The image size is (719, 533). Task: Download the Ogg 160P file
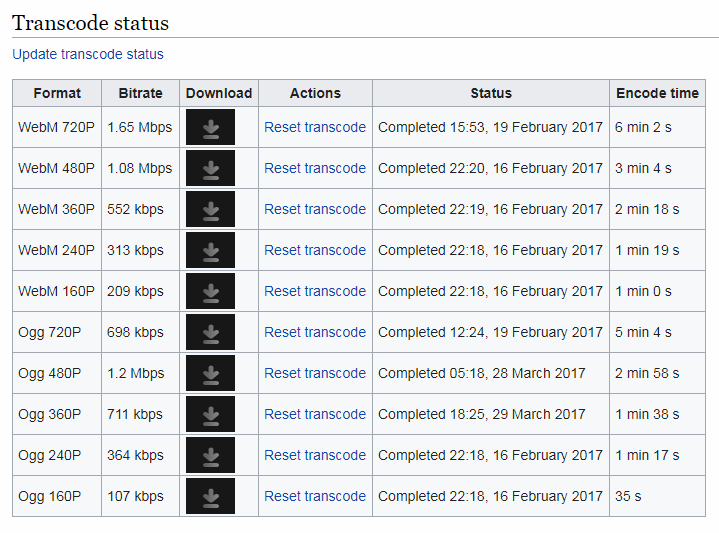click(x=210, y=496)
